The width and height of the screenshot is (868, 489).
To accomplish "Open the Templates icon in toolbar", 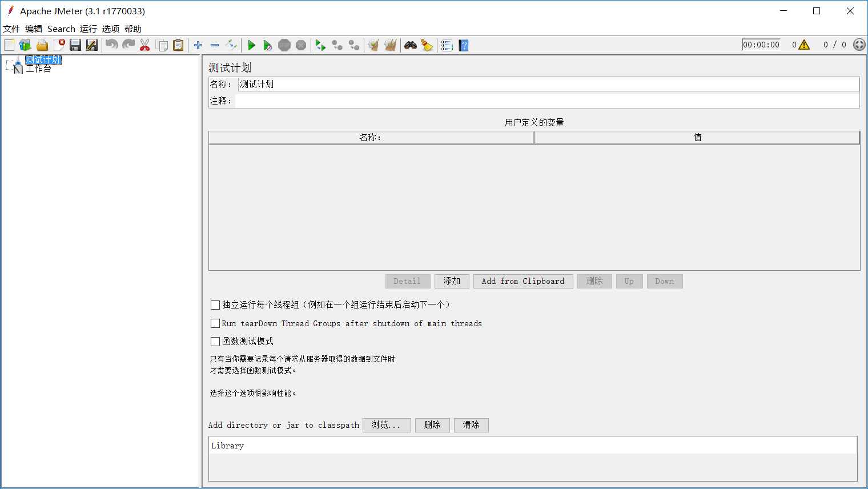I will pos(25,45).
